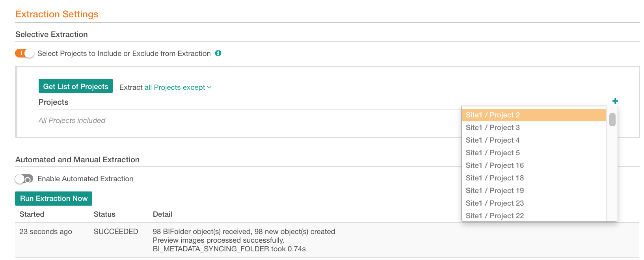The width and height of the screenshot is (644, 260).
Task: Click the Status column header
Action: (104, 214)
